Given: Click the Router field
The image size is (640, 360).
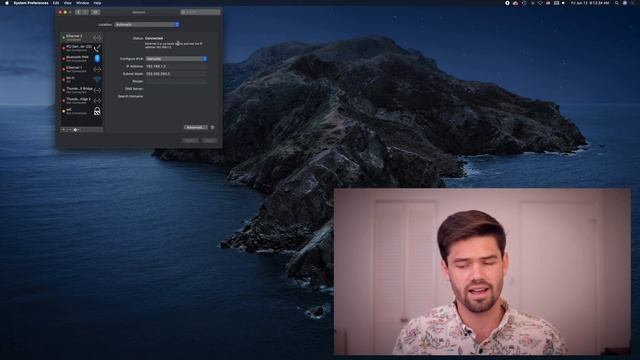Looking at the screenshot, I should point(176,81).
